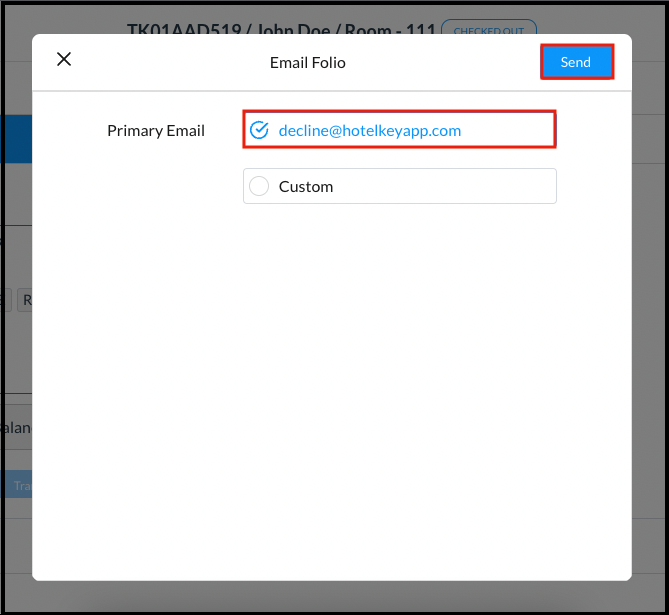The height and width of the screenshot is (615, 669).
Task: Click the decline@hotelkeyapp.com email address text
Action: point(370,131)
